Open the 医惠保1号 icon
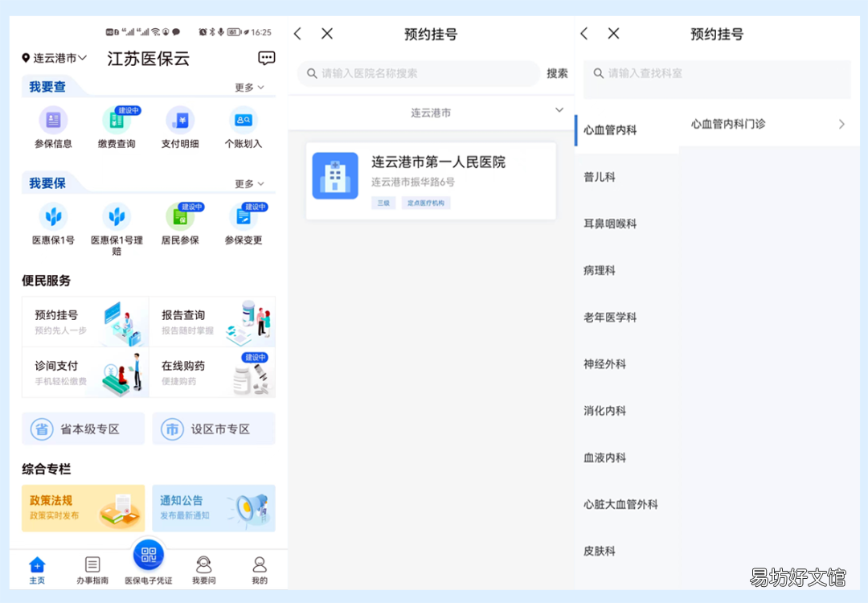Screen dimensions: 868x603 coord(53,216)
